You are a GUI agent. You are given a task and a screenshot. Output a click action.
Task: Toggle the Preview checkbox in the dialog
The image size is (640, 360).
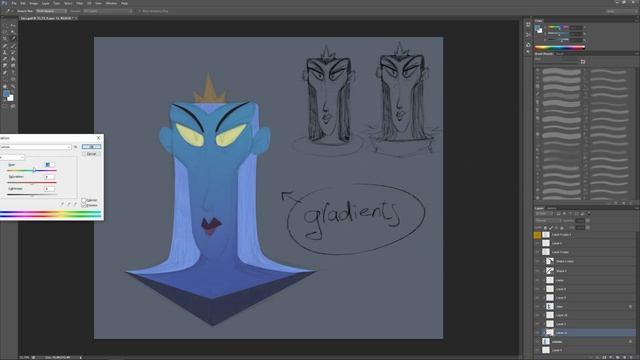(x=84, y=205)
